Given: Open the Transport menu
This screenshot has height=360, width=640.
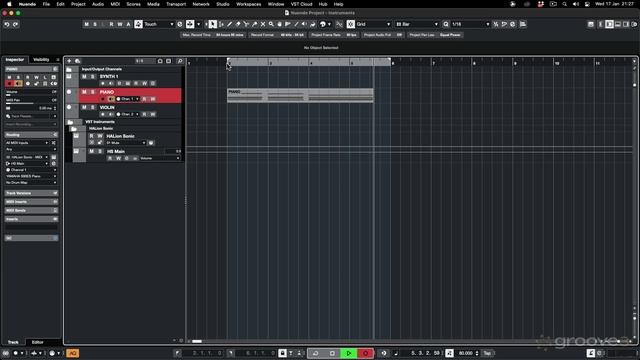Looking at the screenshot, I should [176, 4].
